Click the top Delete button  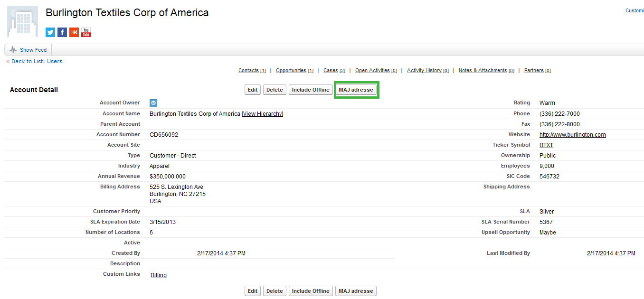pyautogui.click(x=275, y=90)
